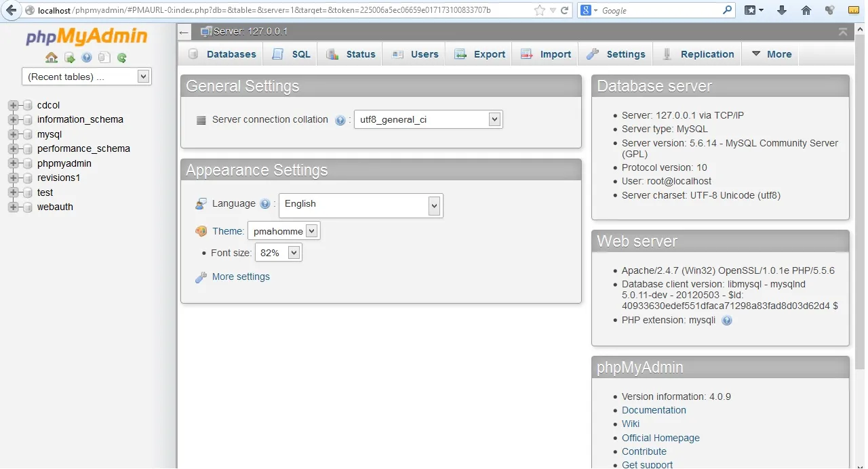Click the Server: 127.0.0.1 breadcrumb link
The image size is (868, 469).
250,32
